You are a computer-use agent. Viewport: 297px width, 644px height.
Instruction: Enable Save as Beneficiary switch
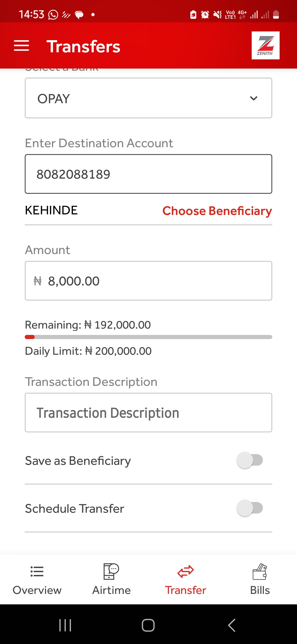[x=250, y=460]
